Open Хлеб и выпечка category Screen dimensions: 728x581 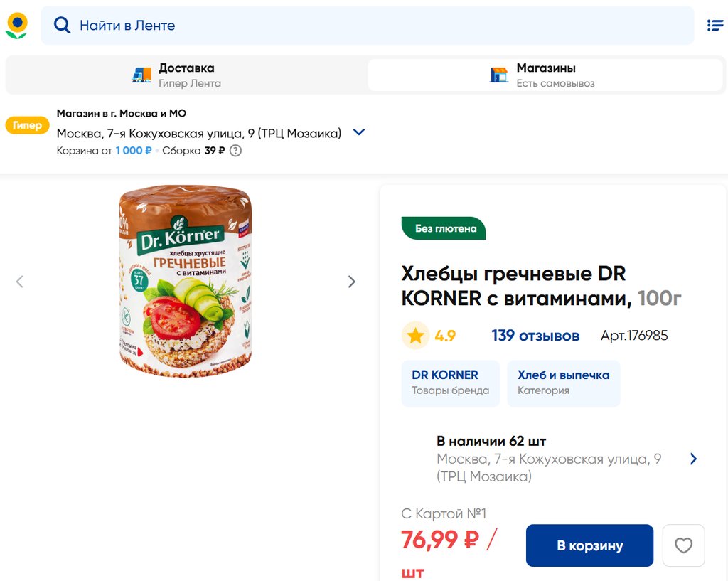click(563, 383)
